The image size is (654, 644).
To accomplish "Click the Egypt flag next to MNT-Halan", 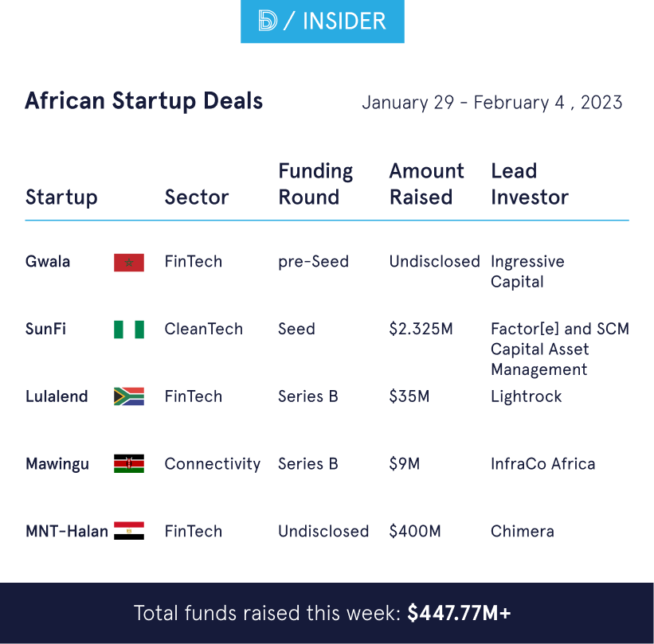I will [x=128, y=531].
